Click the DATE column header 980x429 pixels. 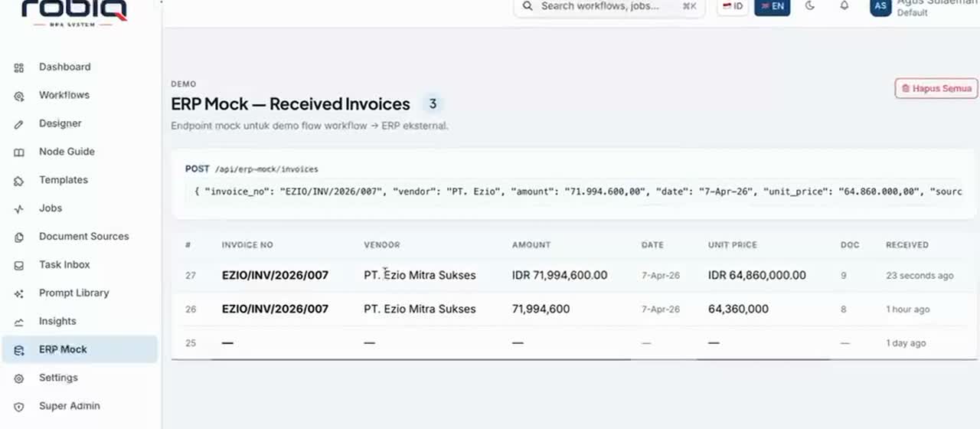click(652, 245)
